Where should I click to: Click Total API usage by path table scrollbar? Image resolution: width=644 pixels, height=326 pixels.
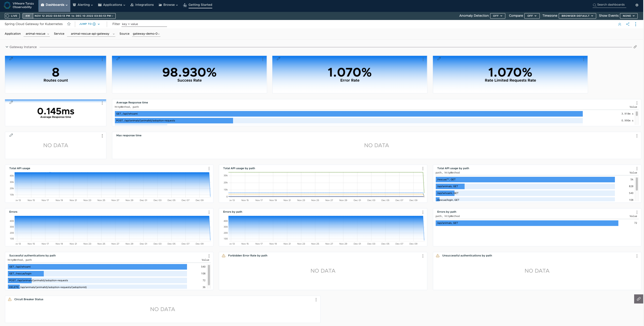pos(637,184)
